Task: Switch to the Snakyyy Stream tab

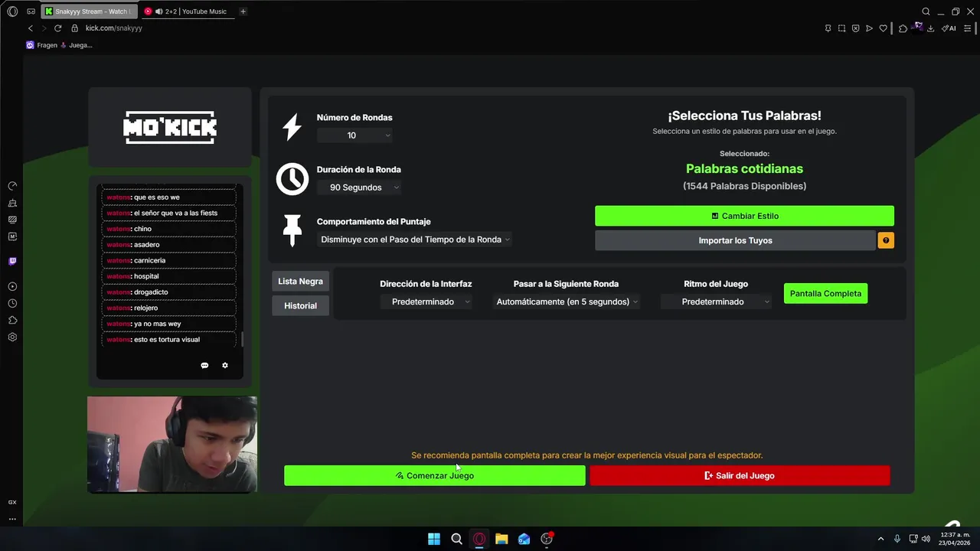Action: pyautogui.click(x=90, y=11)
